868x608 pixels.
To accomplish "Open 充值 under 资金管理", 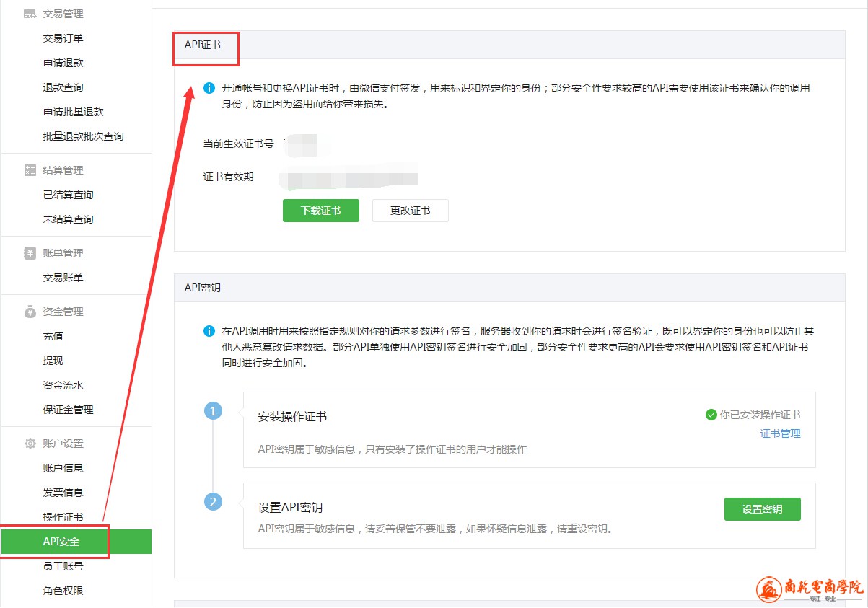I will coord(53,336).
